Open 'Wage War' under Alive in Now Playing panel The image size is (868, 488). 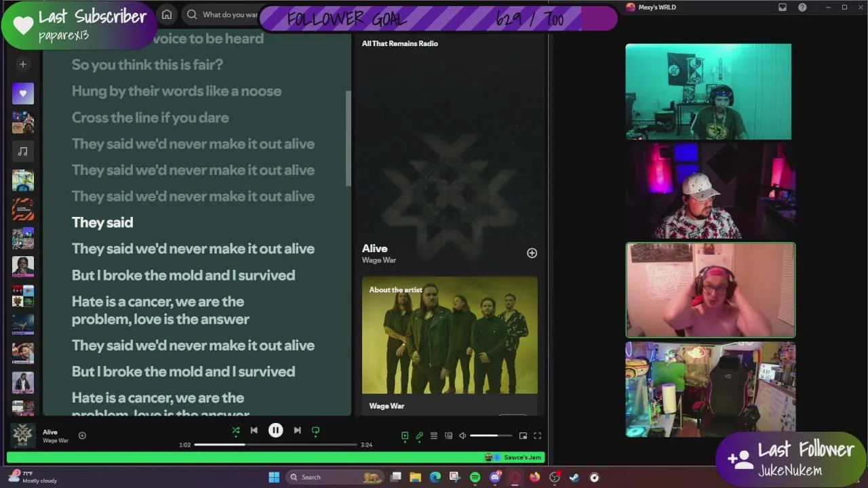point(379,260)
